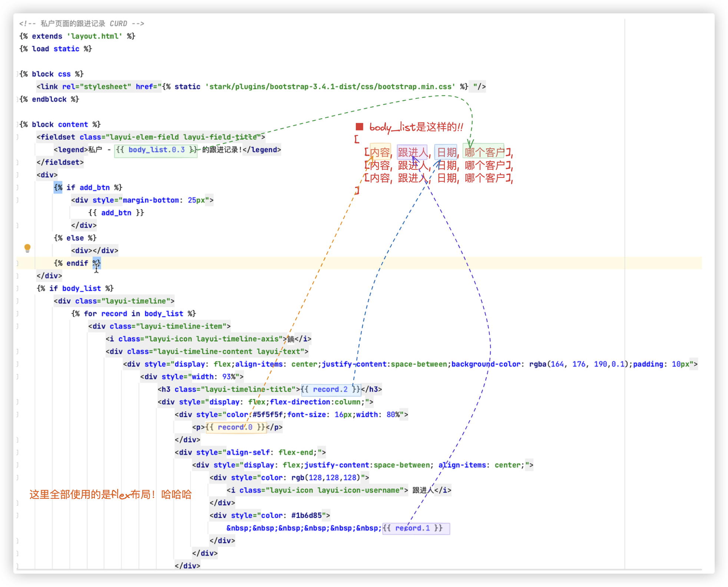Image resolution: width=728 pixels, height=587 pixels.
Task: Click the 'load static' template tag
Action: tap(56, 49)
